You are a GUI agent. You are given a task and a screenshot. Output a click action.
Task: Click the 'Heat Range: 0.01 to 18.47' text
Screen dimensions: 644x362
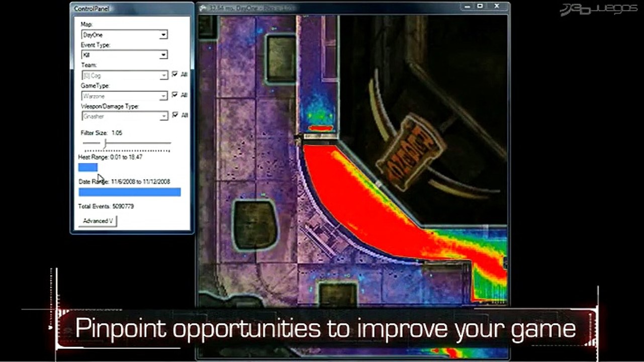[x=111, y=157]
